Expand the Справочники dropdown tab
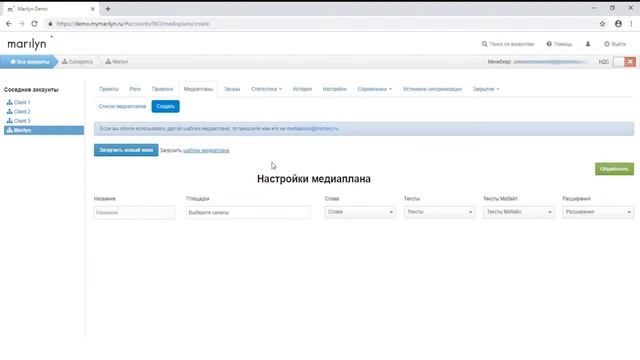The width and height of the screenshot is (640, 360). coord(375,89)
